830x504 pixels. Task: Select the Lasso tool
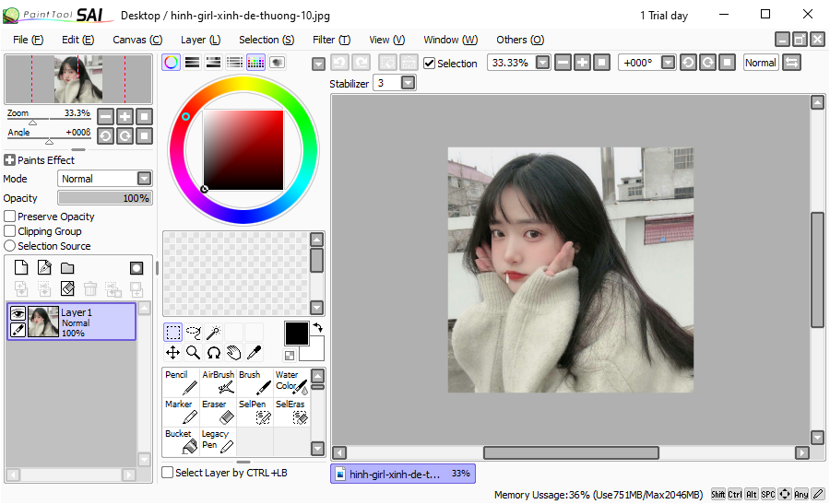click(194, 333)
